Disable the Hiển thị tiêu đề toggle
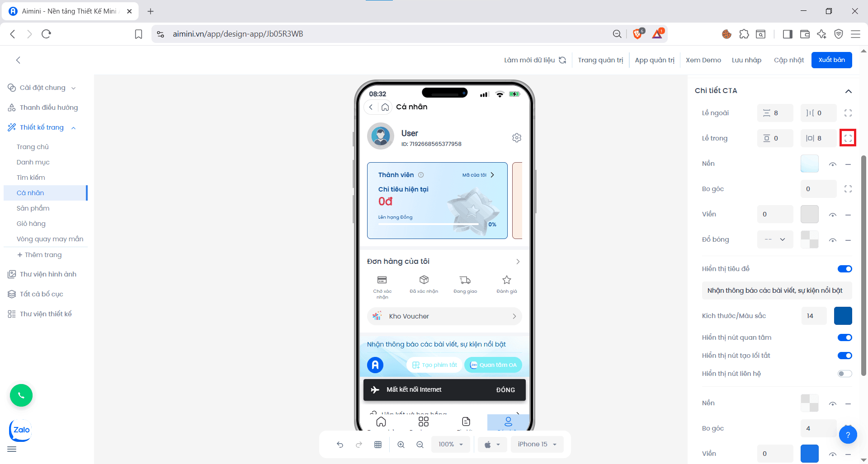Screen dimensions: 868x464 pyautogui.click(x=844, y=268)
